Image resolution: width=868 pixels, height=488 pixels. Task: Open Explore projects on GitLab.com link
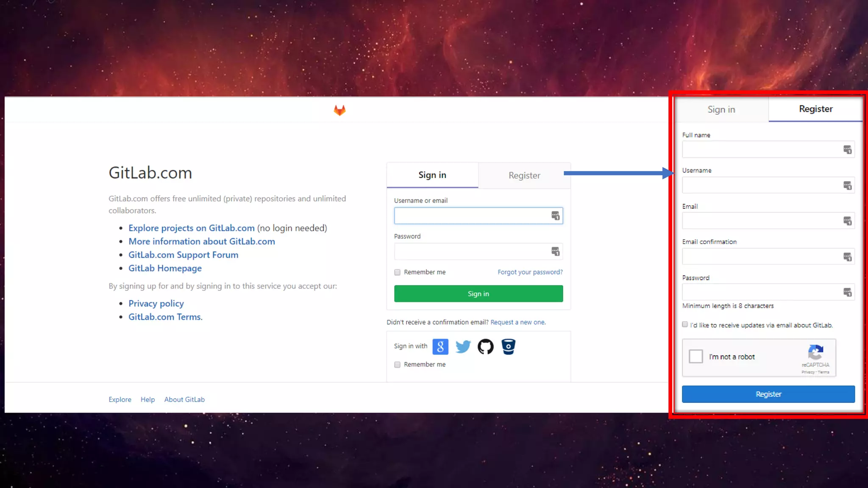click(192, 228)
